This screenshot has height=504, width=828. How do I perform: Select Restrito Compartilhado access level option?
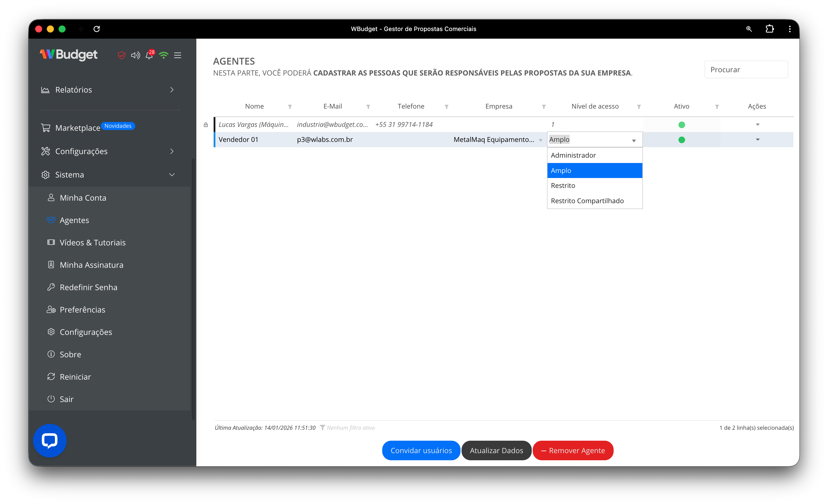tap(587, 201)
